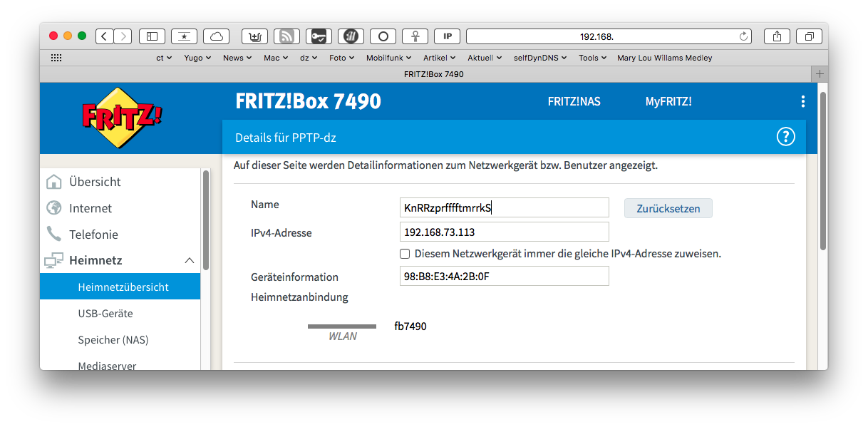The width and height of the screenshot is (868, 427).
Task: Enable always assign same IPv4 address checkbox
Action: click(405, 254)
